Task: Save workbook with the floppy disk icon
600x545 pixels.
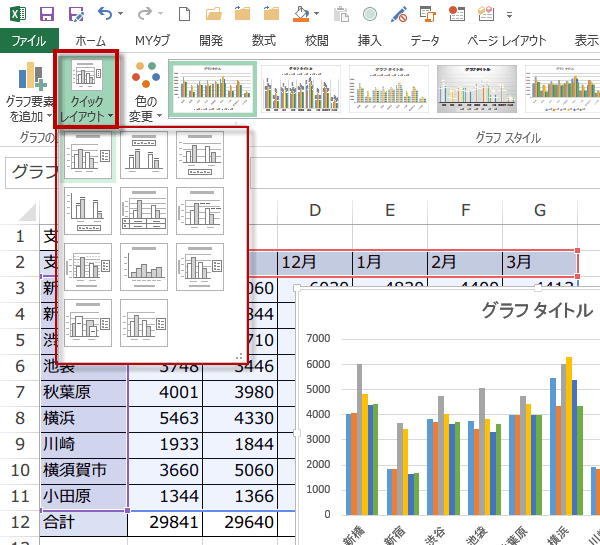Action: pos(47,14)
